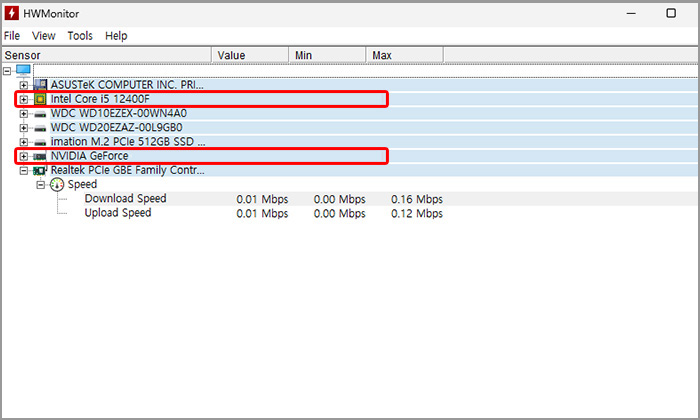Click the Min column header
The image size is (700, 420).
(327, 55)
